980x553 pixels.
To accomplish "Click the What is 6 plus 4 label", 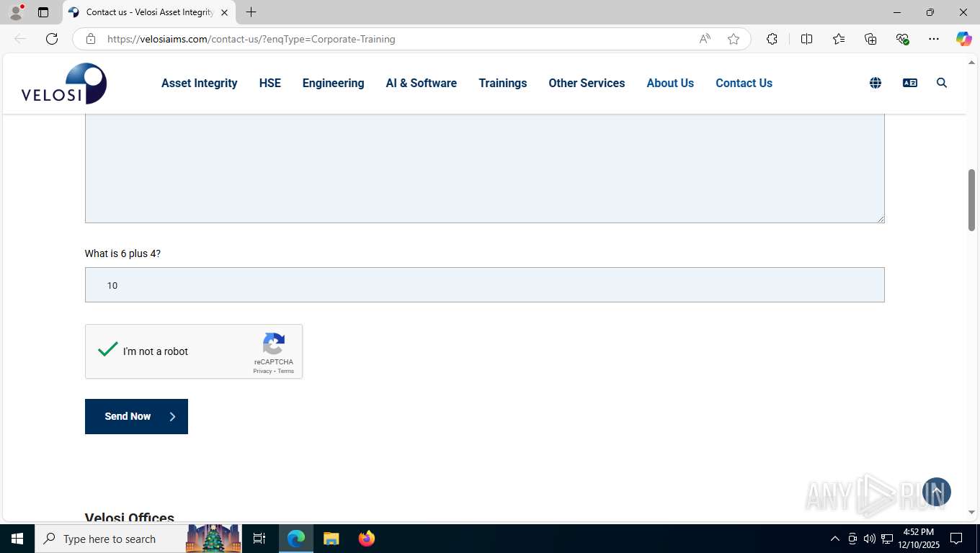I will 122,253.
